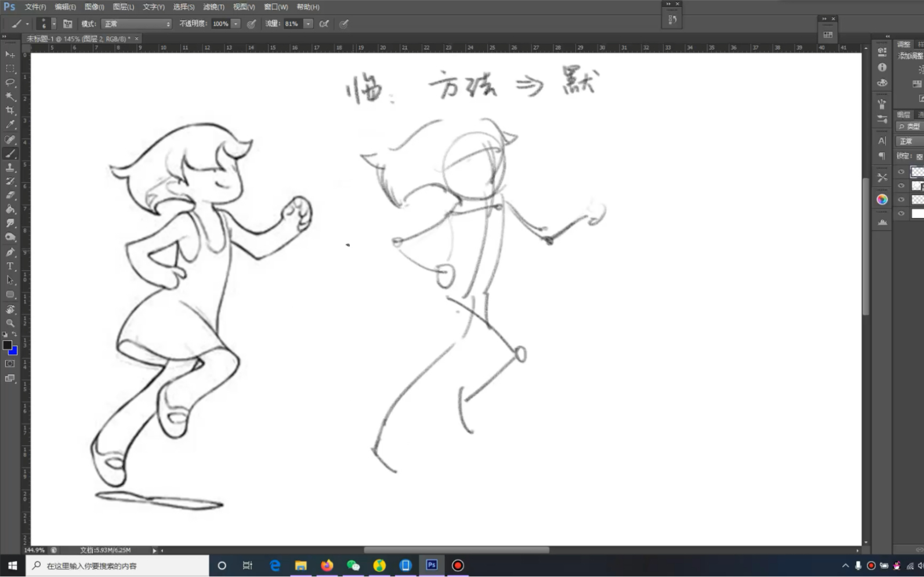The width and height of the screenshot is (924, 577).
Task: Expand the collapsed panel dock arrows
Action: click(887, 37)
